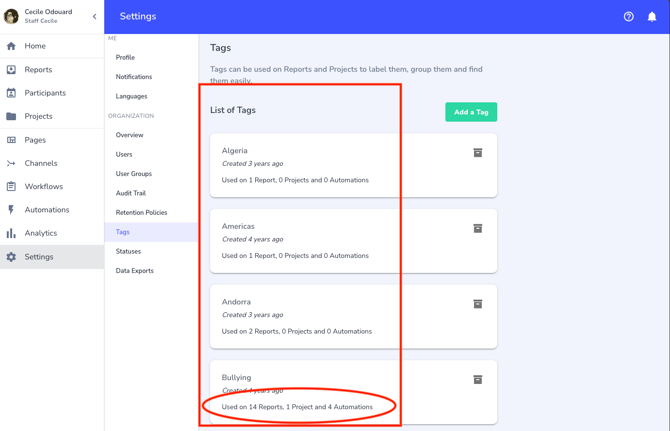Image resolution: width=670 pixels, height=431 pixels.
Task: Open Retention Policies settings
Action: tap(141, 212)
